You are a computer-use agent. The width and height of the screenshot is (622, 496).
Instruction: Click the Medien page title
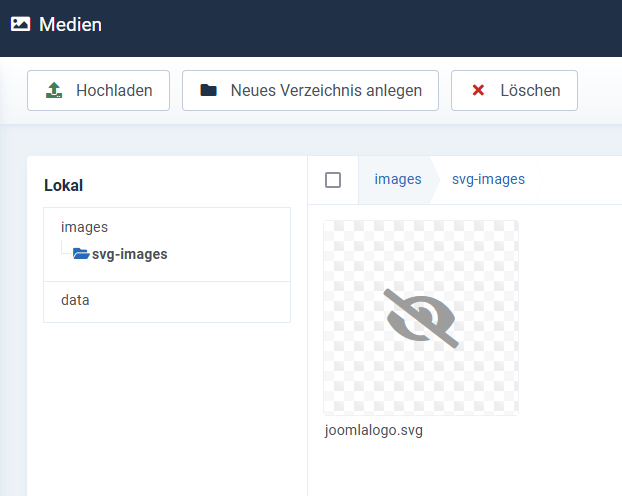(70, 25)
